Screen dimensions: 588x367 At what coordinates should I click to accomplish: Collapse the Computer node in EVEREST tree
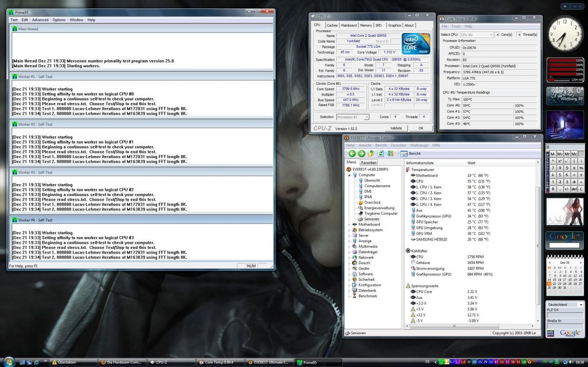[349, 175]
